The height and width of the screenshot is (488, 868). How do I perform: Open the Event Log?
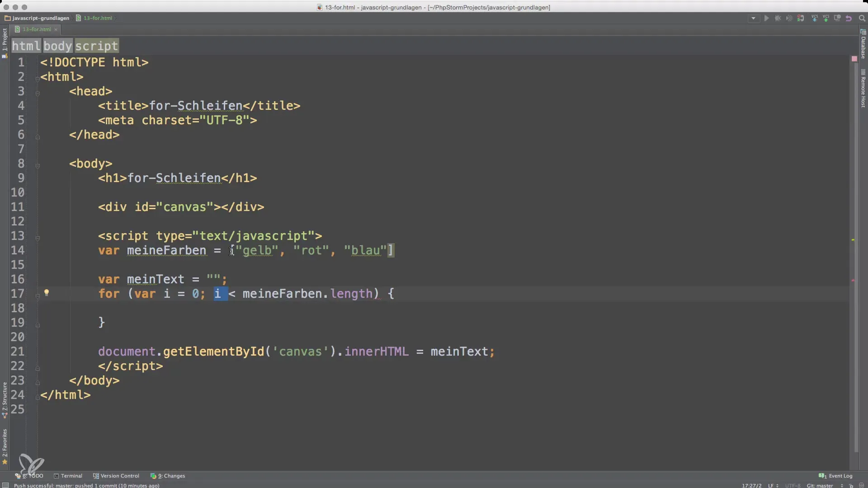point(835,476)
